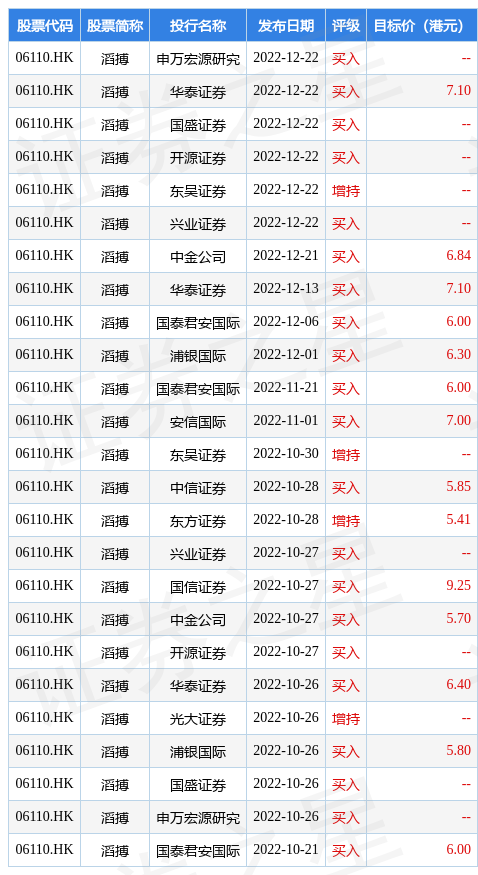Select 安信国际 institution name
The width and height of the screenshot is (478, 875).
click(x=198, y=421)
